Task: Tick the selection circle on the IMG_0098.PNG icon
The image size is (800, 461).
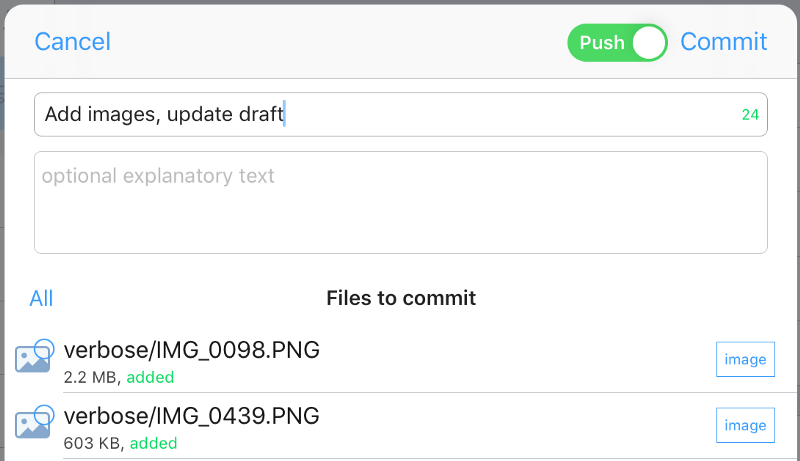Action: pyautogui.click(x=45, y=348)
